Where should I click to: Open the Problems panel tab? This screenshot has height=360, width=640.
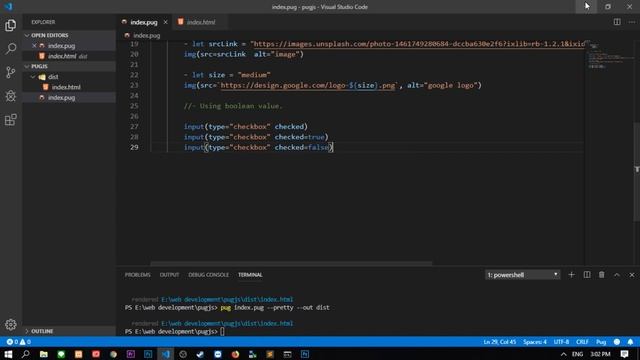(x=138, y=275)
